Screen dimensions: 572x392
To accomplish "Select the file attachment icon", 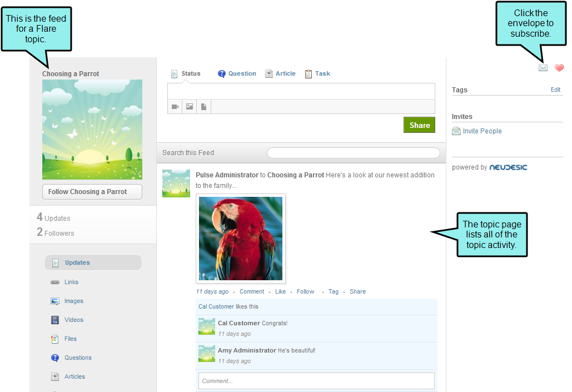I will tap(203, 106).
